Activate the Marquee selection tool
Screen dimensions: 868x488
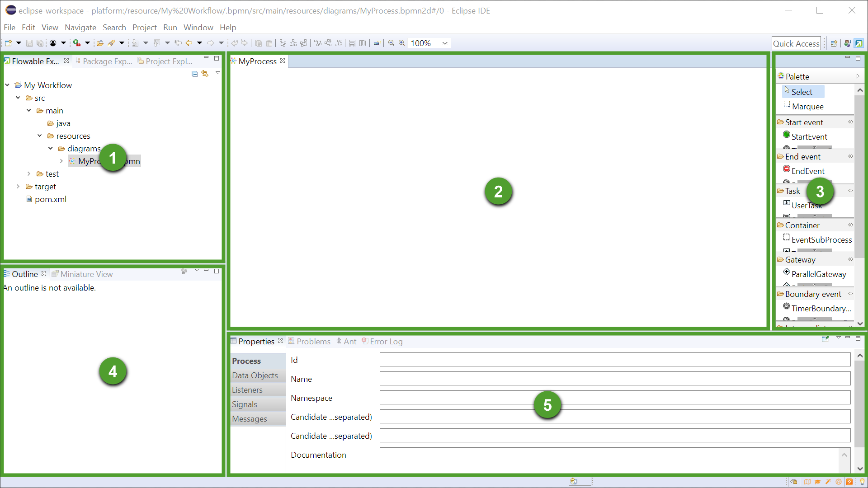807,107
